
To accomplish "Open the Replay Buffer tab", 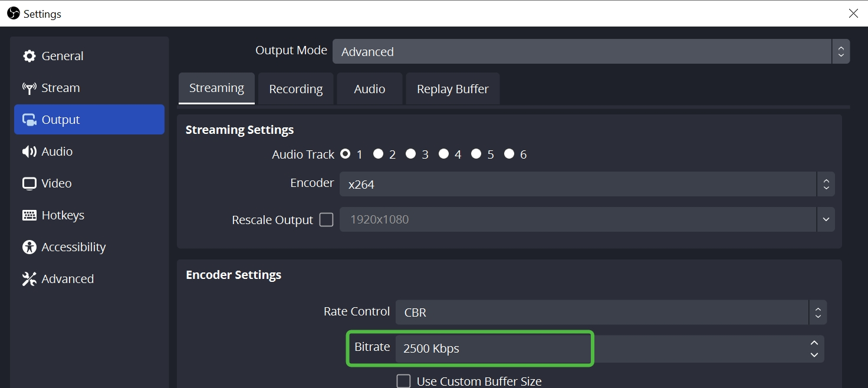I will (452, 89).
